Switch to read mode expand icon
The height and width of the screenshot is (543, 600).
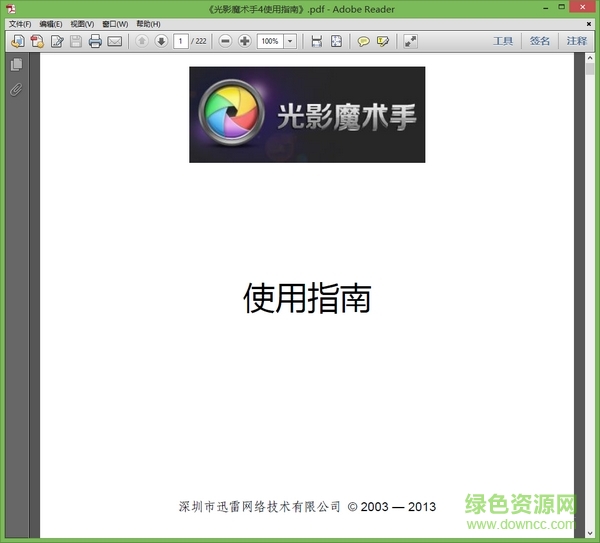(410, 41)
